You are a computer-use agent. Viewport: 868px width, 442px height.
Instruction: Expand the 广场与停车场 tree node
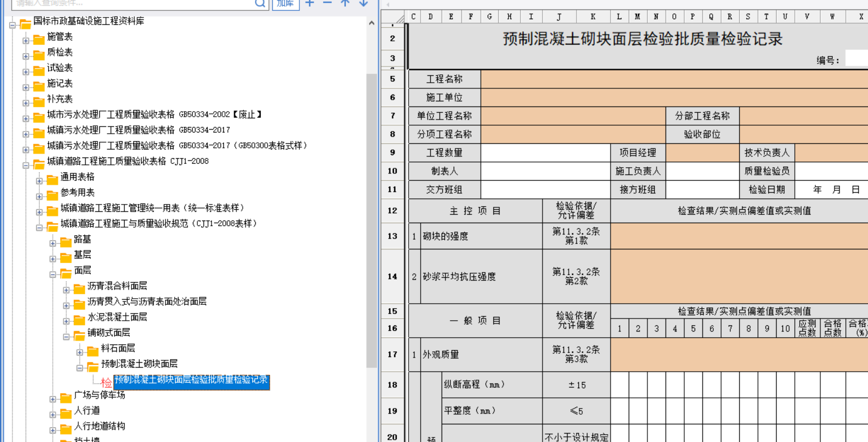53,399
